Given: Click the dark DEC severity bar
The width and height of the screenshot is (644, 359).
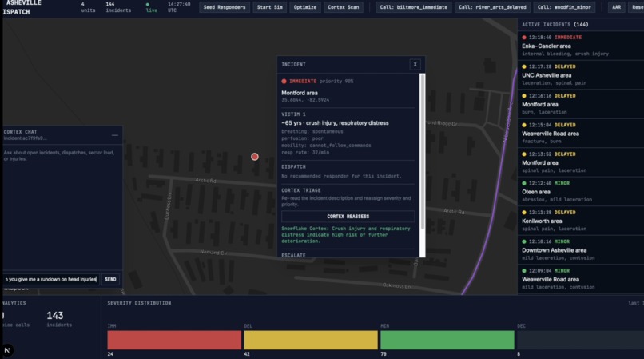Looking at the screenshot, I should pos(580,340).
